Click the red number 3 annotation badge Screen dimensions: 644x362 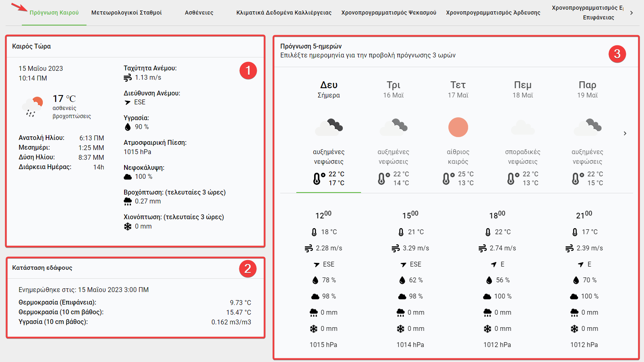pos(617,54)
